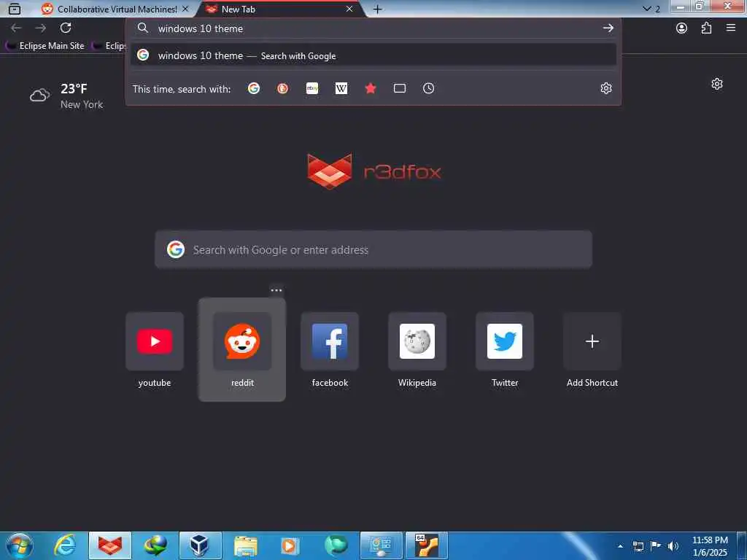Open the Windows Start button

point(19,545)
